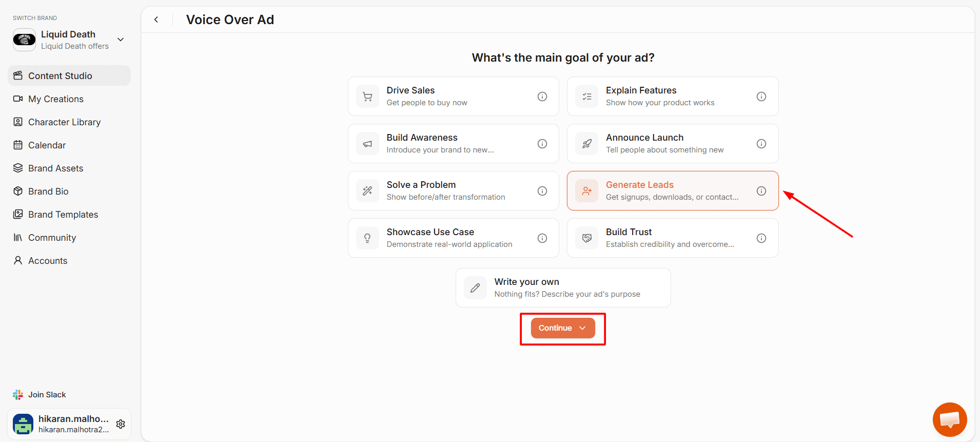Select the Drive Sales goal
The image size is (980, 442).
coord(453,96)
